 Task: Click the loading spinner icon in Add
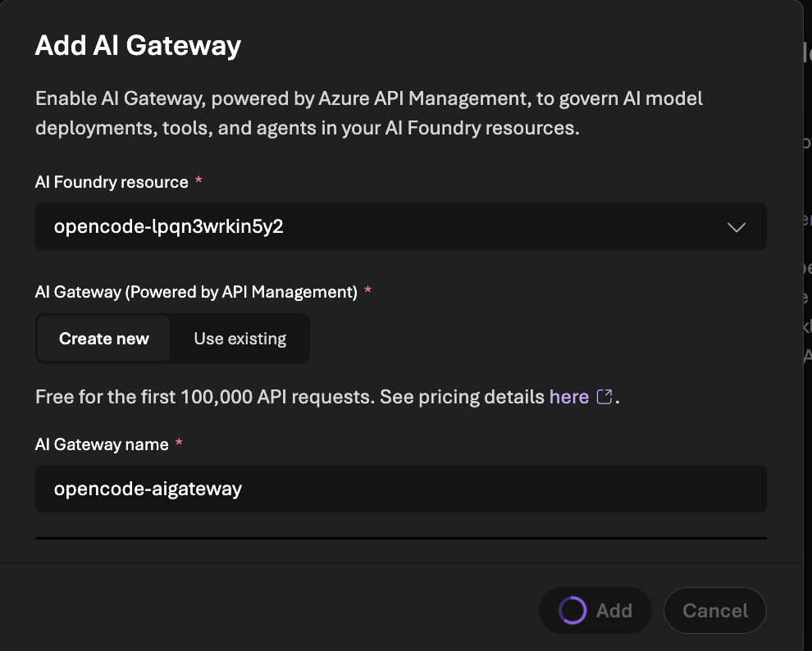point(572,611)
